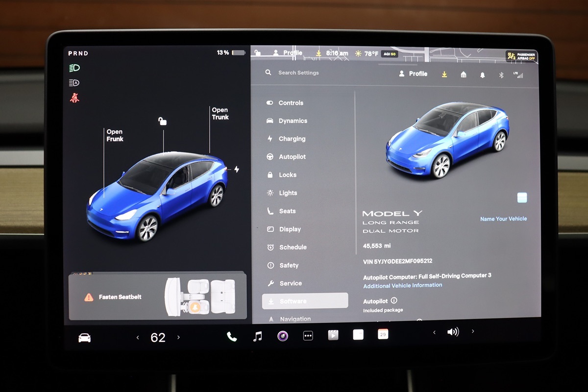
Task: Tap the speaker volume icon
Action: tap(453, 332)
